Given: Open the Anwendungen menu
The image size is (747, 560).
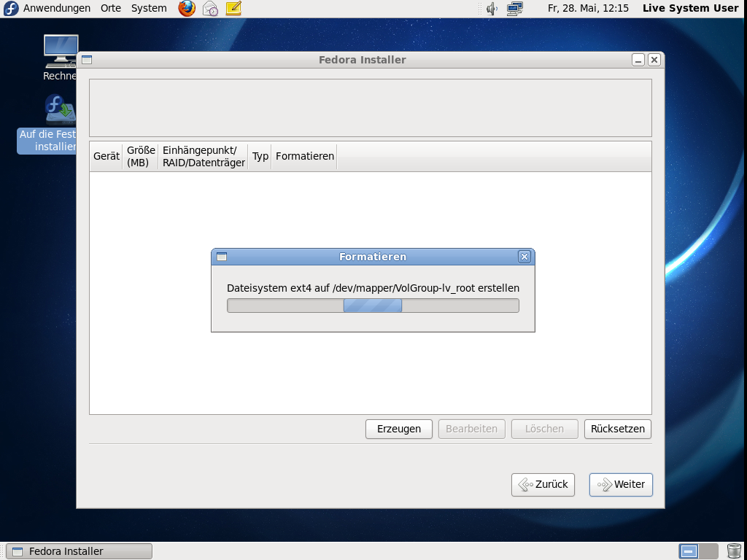Looking at the screenshot, I should point(57,8).
